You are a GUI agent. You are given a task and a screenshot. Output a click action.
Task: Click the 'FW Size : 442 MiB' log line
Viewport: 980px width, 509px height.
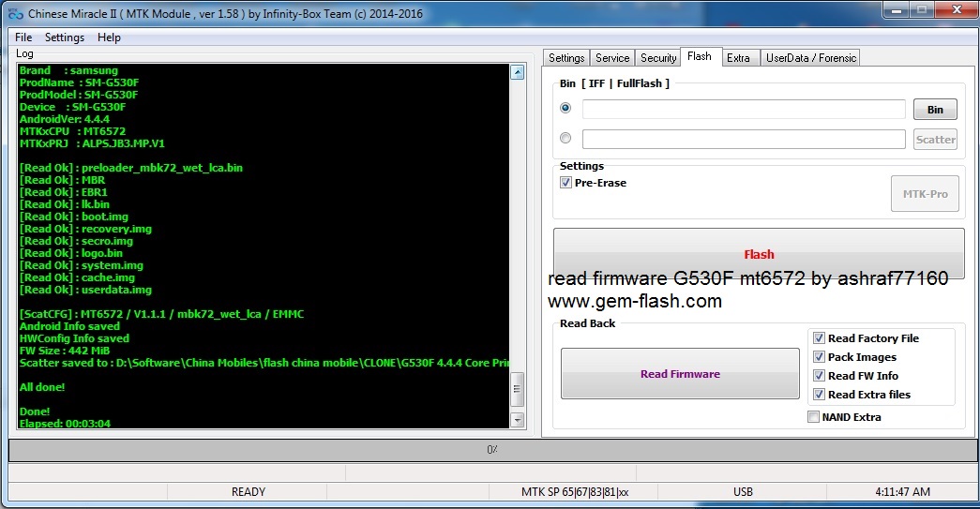pos(65,351)
